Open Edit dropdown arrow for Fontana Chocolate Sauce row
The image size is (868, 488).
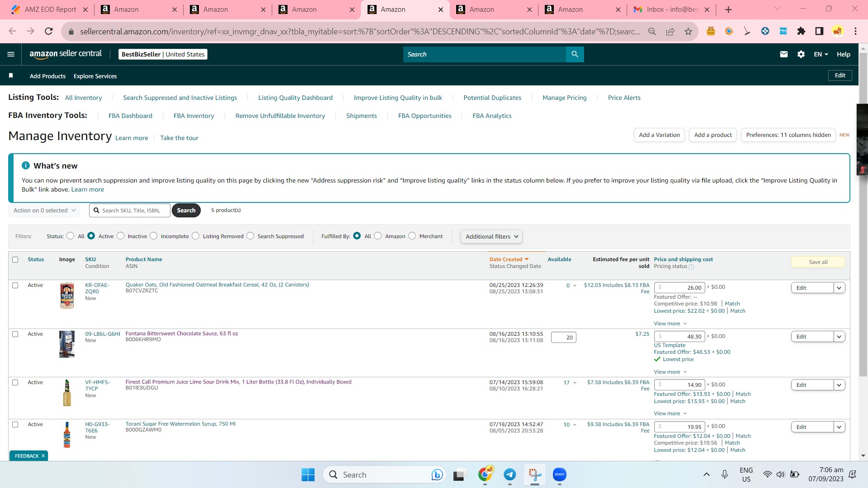coord(839,337)
